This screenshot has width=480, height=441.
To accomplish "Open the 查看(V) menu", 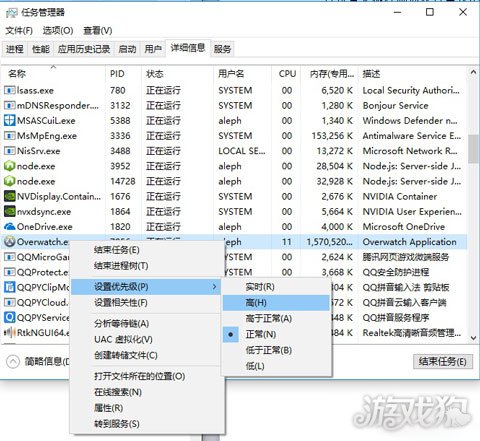I will coord(98,31).
